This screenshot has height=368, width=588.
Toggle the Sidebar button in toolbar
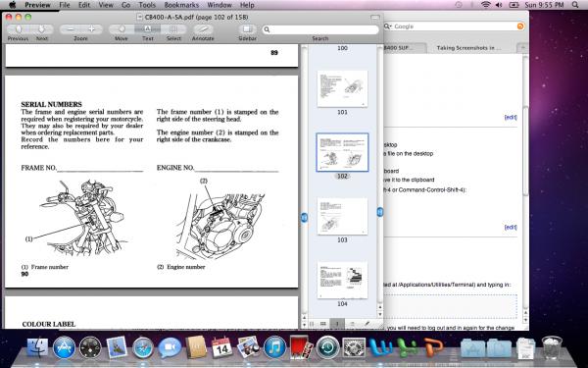coord(247,29)
